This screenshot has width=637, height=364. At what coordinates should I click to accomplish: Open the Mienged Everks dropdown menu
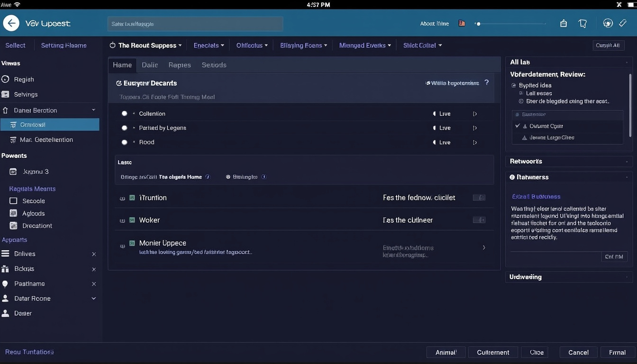365,45
